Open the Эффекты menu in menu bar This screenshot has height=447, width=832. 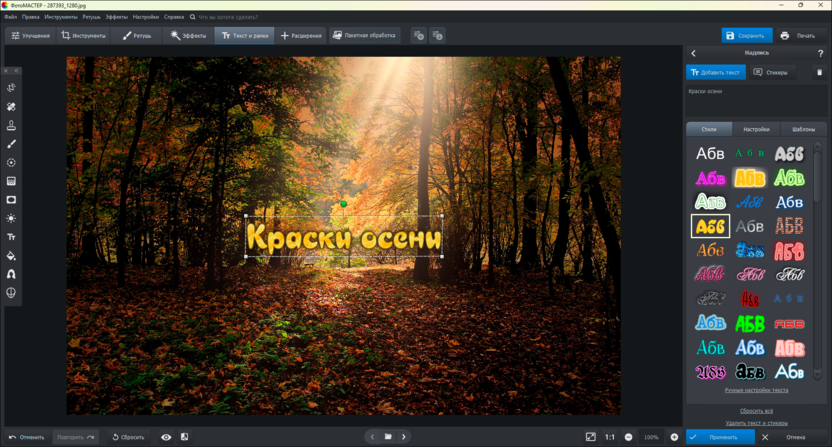(x=117, y=17)
